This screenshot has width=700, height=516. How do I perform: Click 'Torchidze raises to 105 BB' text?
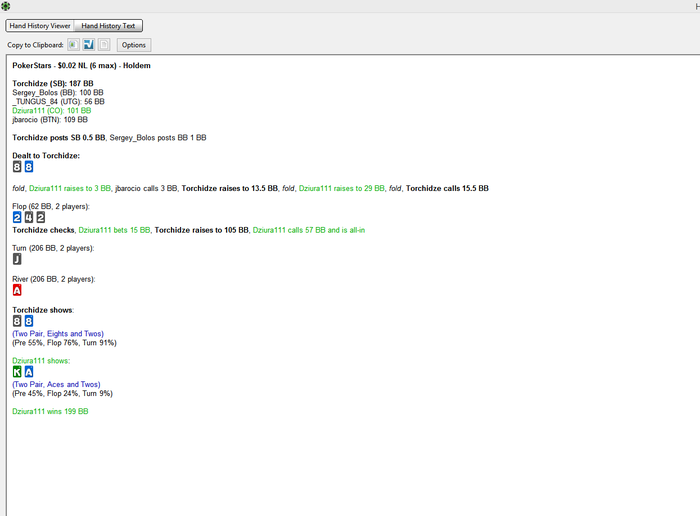201,230
